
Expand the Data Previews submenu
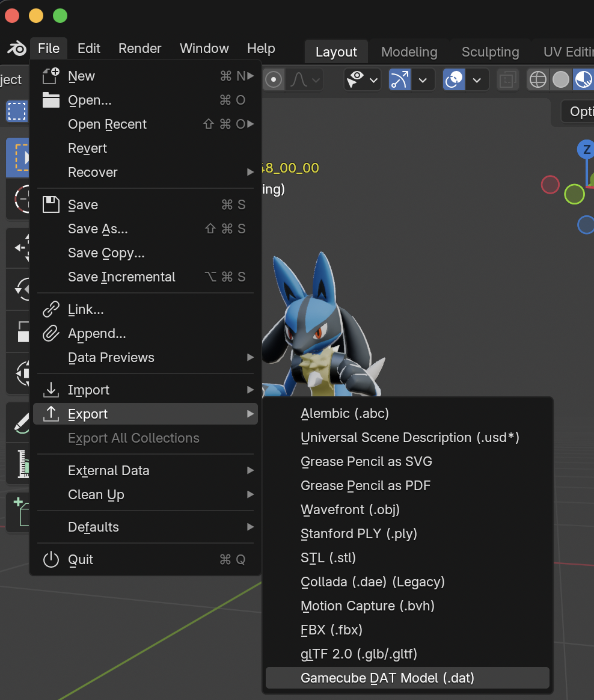145,358
